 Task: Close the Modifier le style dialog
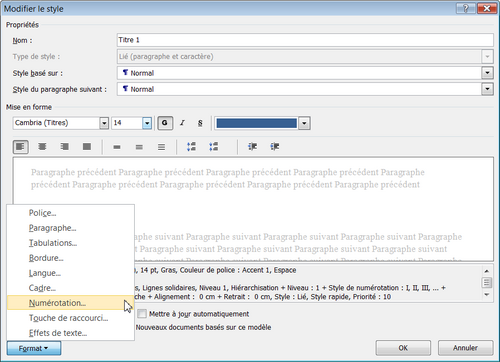click(x=487, y=8)
